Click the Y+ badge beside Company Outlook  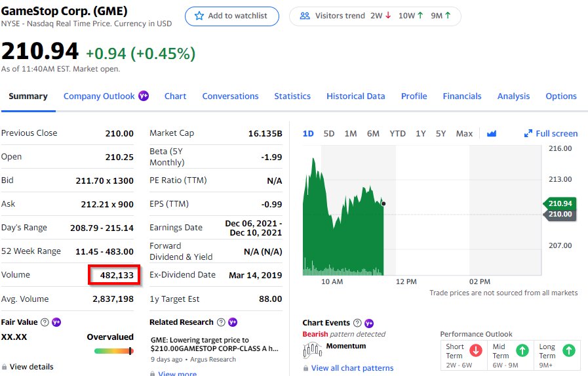coord(144,96)
